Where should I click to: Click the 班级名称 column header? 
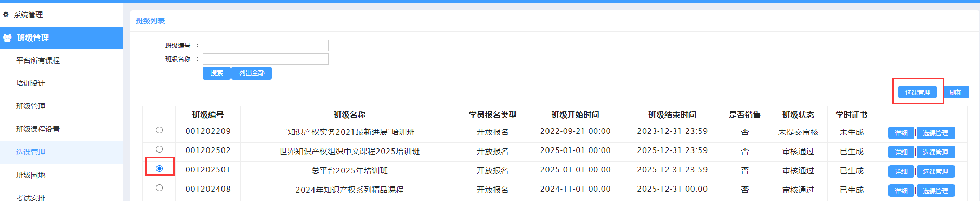(349, 115)
